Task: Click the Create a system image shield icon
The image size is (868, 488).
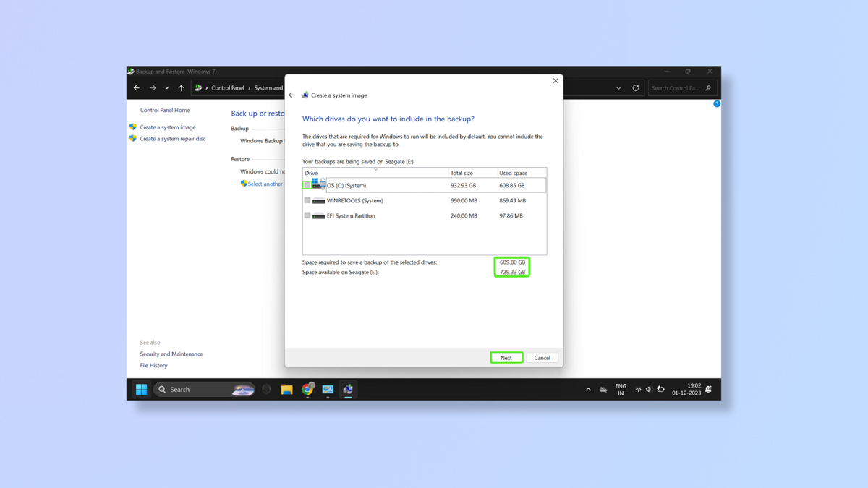Action: (x=132, y=127)
